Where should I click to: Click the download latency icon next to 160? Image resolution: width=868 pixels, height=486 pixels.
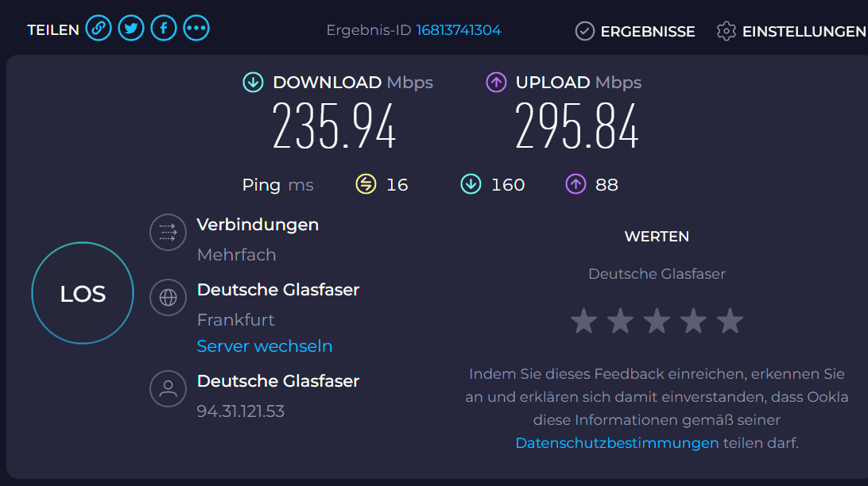point(471,184)
